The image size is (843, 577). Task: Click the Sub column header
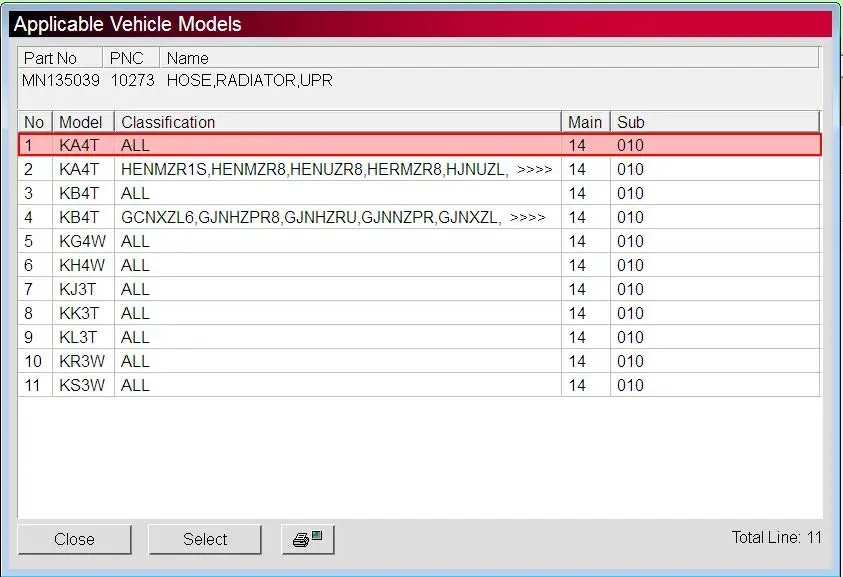(x=715, y=122)
